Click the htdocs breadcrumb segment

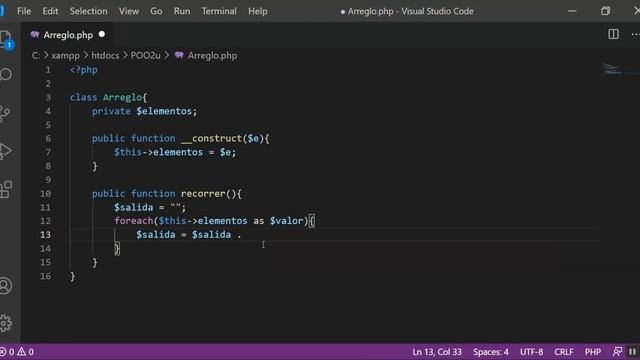point(105,56)
